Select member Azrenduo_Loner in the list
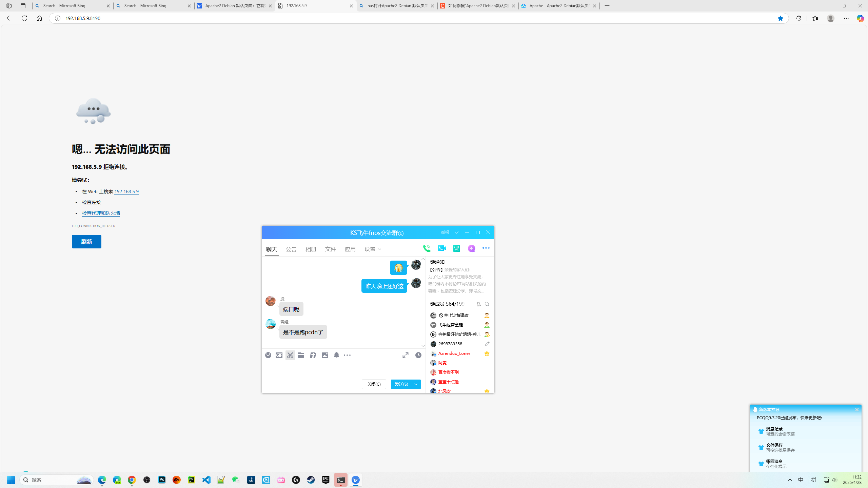This screenshot has height=488, width=868. 460,353
